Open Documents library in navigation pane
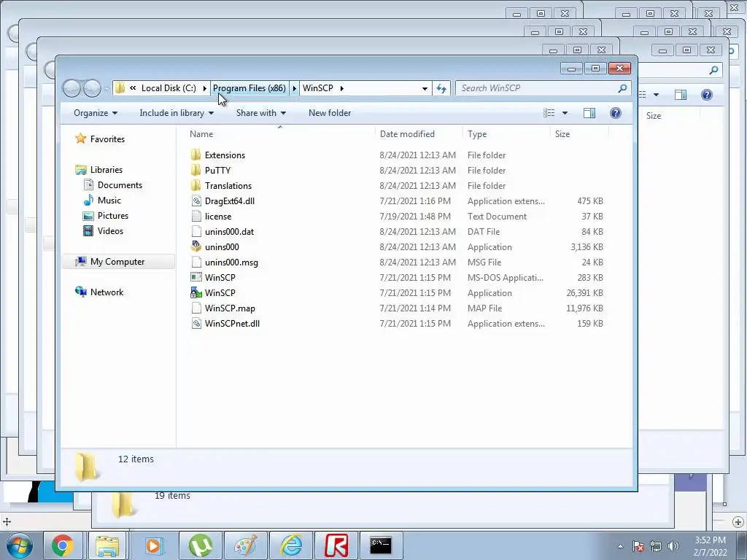Screen dimensions: 747x560 [x=120, y=184]
